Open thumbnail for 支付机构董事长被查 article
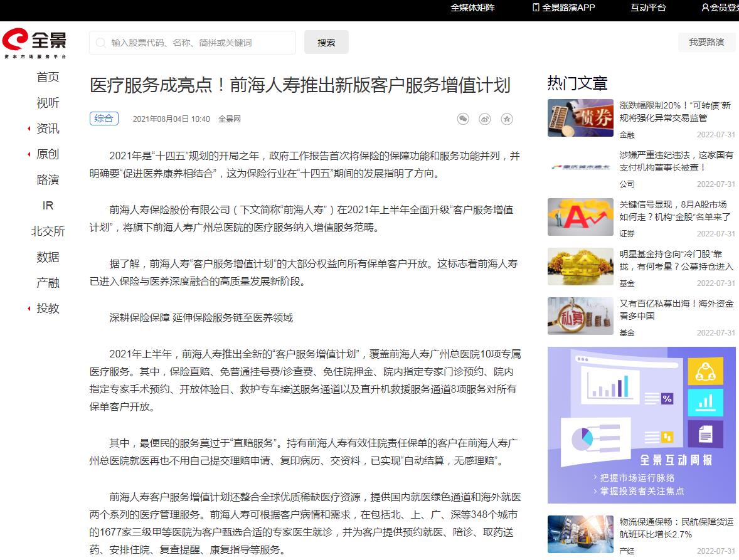The image size is (739, 560). coord(580,167)
